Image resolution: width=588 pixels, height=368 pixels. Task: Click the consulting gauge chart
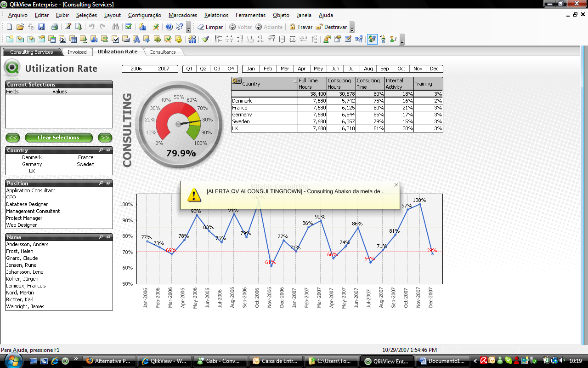[x=179, y=124]
